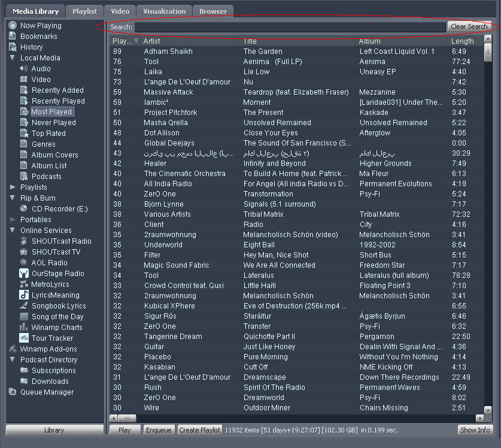Click the Bookmarks icon
Image resolution: width=501 pixels, height=448 pixels.
click(13, 36)
